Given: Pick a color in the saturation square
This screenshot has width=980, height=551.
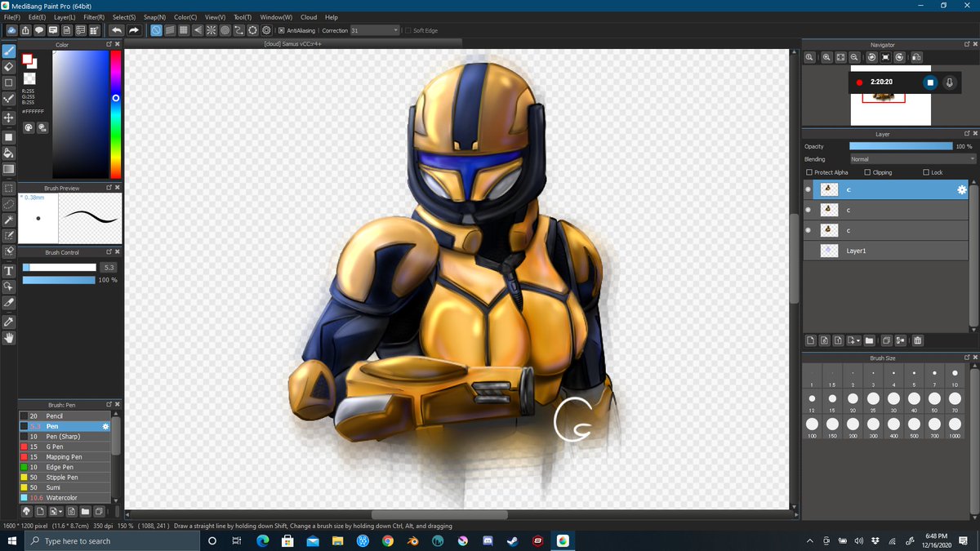Looking at the screenshot, I should pos(81,114).
